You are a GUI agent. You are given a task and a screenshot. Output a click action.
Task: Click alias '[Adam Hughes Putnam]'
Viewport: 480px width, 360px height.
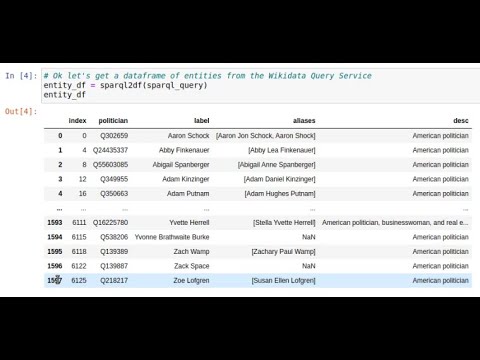[x=280, y=194]
